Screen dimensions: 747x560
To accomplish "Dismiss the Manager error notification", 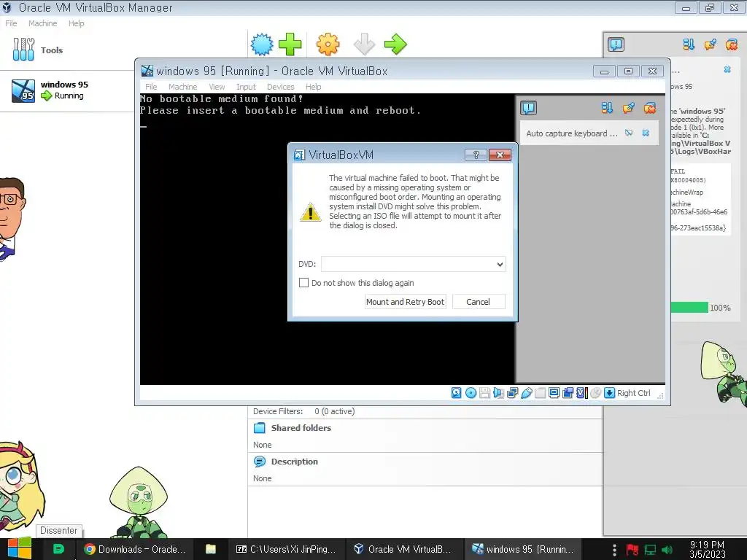I will point(727,69).
